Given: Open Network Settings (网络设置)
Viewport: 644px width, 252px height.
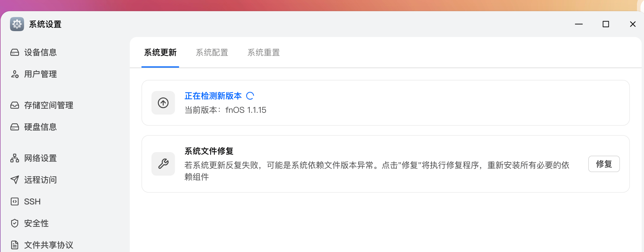Looking at the screenshot, I should tap(40, 158).
